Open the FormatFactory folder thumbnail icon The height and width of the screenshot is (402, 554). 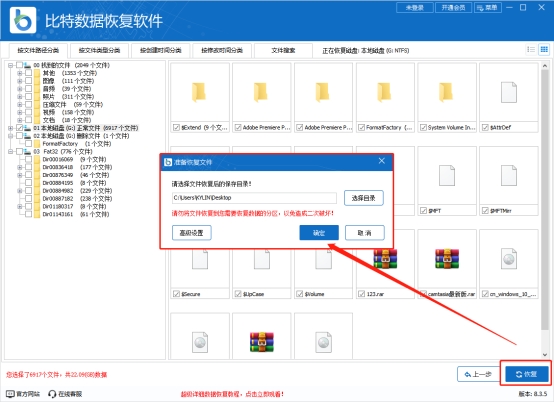click(x=384, y=92)
